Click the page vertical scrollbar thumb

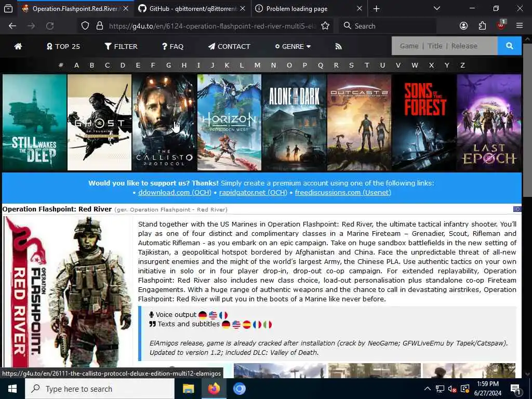click(x=527, y=119)
